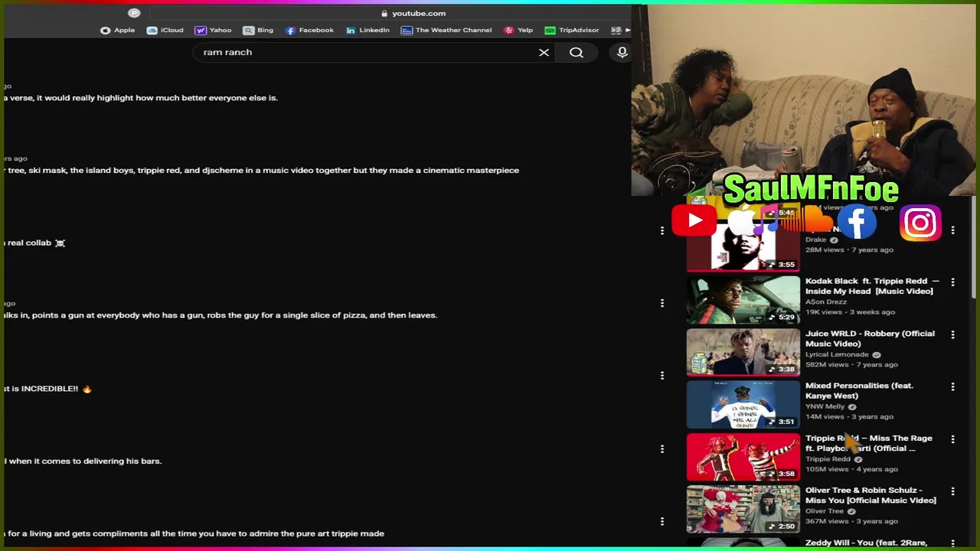Start voice search with the microphone icon
Image resolution: width=980 pixels, height=551 pixels.
(x=622, y=52)
